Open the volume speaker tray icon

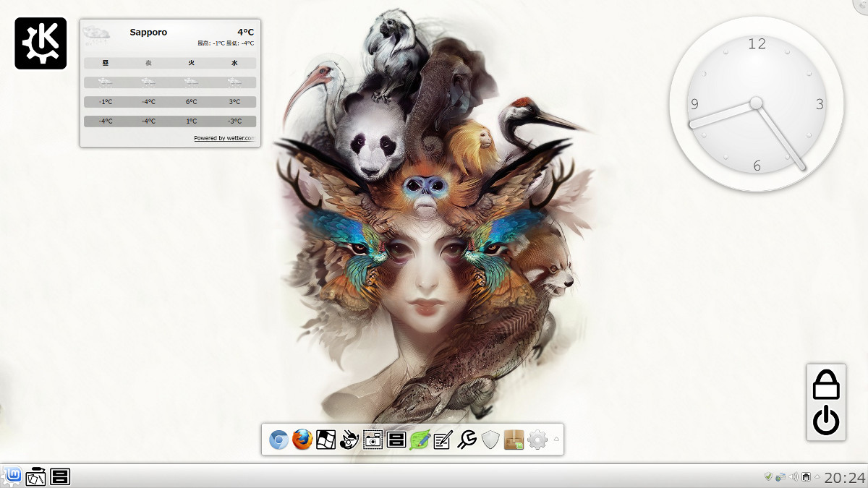click(x=793, y=477)
